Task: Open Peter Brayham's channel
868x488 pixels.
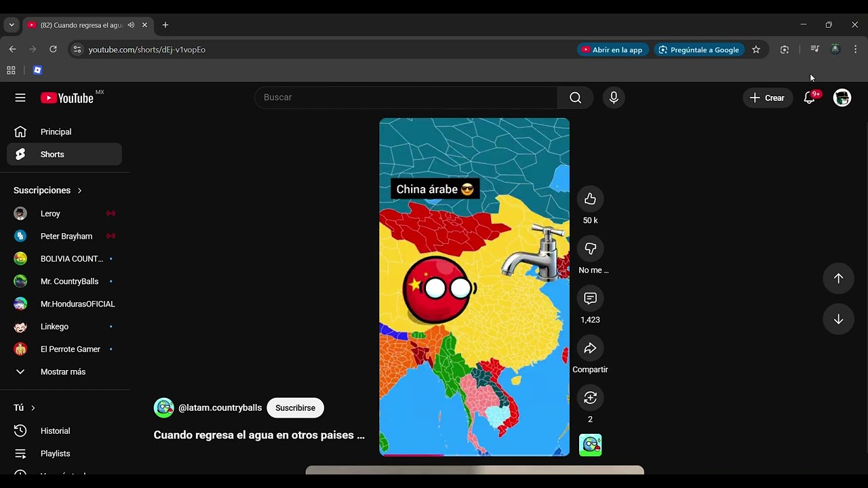Action: pos(64,237)
